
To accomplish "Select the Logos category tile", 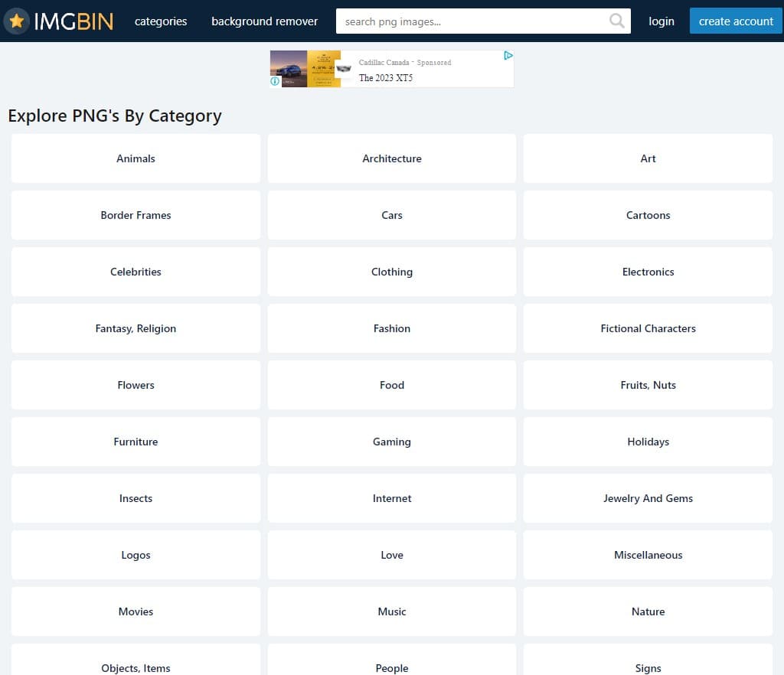I will tap(136, 555).
